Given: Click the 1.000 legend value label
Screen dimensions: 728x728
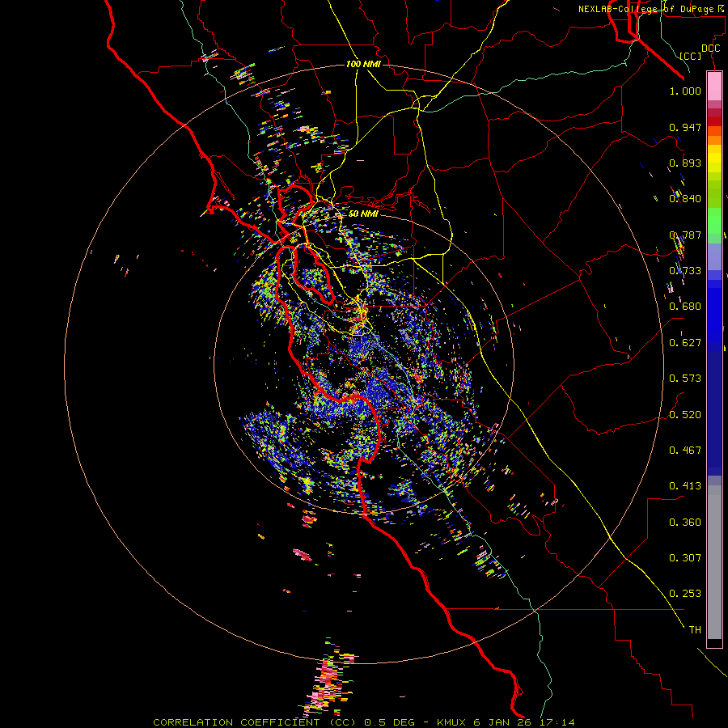Looking at the screenshot, I should point(684,91).
